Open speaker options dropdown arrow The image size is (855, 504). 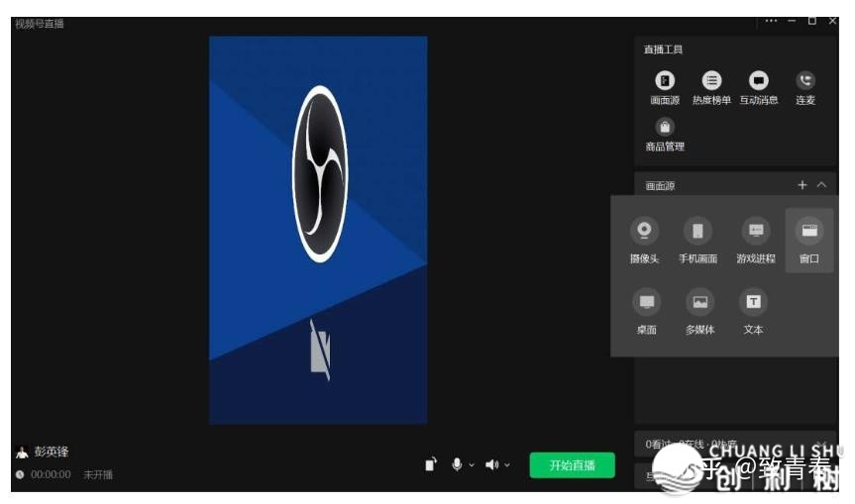507,465
